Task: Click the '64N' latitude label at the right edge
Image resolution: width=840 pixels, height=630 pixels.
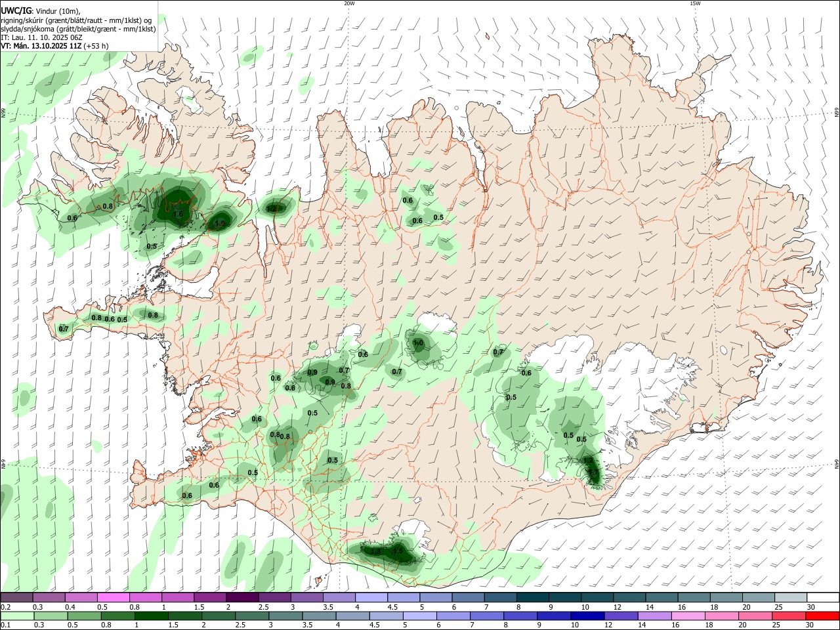Action: click(x=837, y=464)
